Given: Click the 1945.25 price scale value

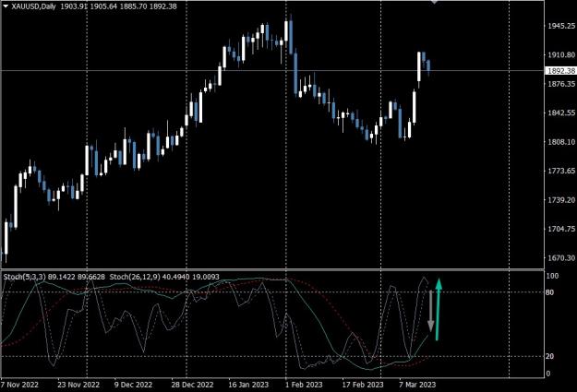Looking at the screenshot, I should pyautogui.click(x=561, y=26).
